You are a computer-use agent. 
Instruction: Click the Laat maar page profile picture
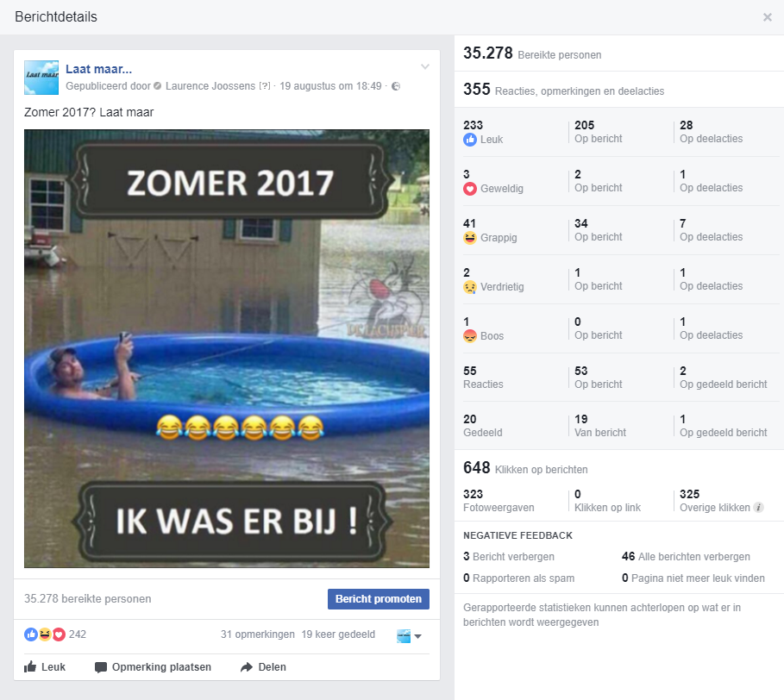pos(41,78)
